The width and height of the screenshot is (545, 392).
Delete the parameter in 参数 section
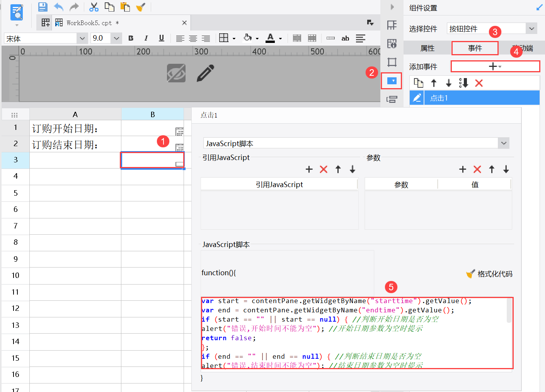tap(477, 169)
